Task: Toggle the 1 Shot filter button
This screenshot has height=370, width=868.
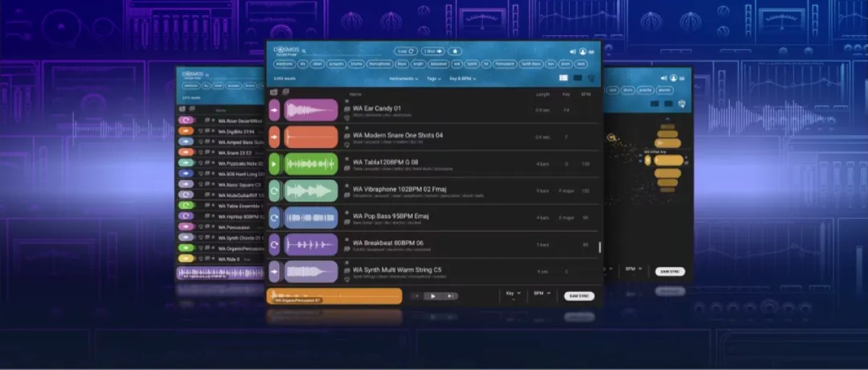Action: coord(433,51)
